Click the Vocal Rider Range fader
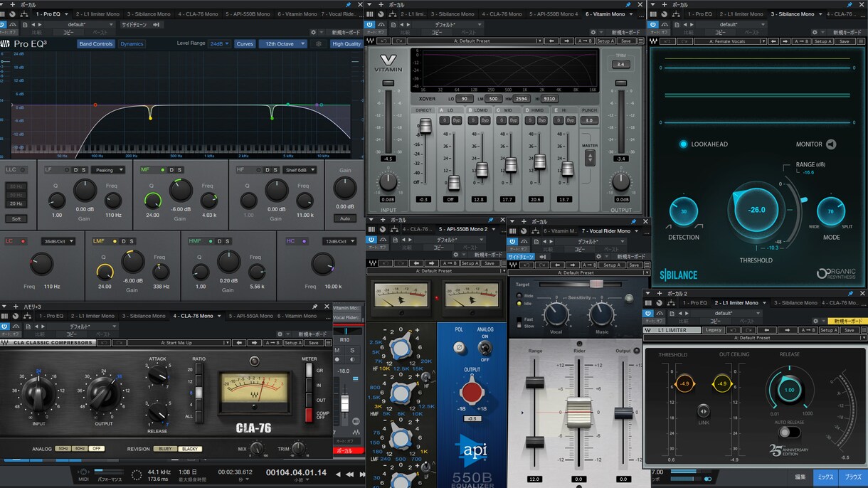This screenshot has width=868, height=488. [534, 383]
